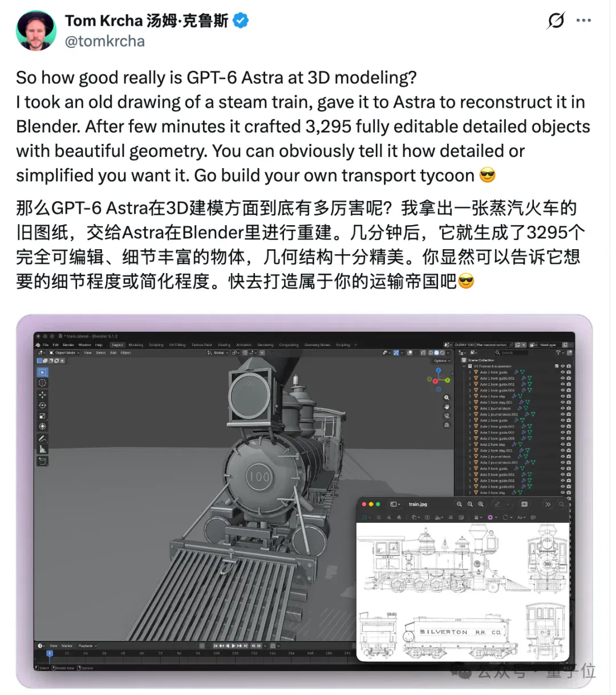Select the Rotate tool

[x=42, y=405]
